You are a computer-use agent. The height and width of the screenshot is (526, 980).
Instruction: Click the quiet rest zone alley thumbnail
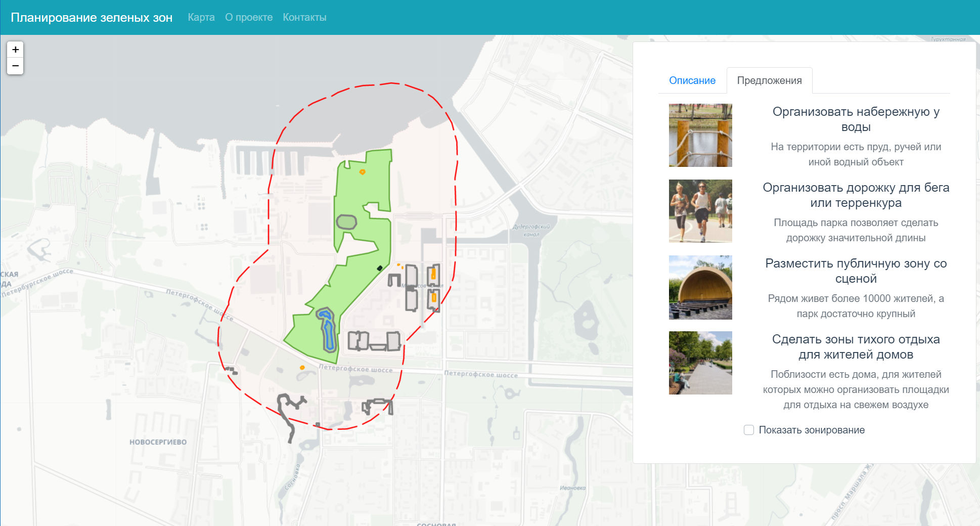click(x=700, y=363)
